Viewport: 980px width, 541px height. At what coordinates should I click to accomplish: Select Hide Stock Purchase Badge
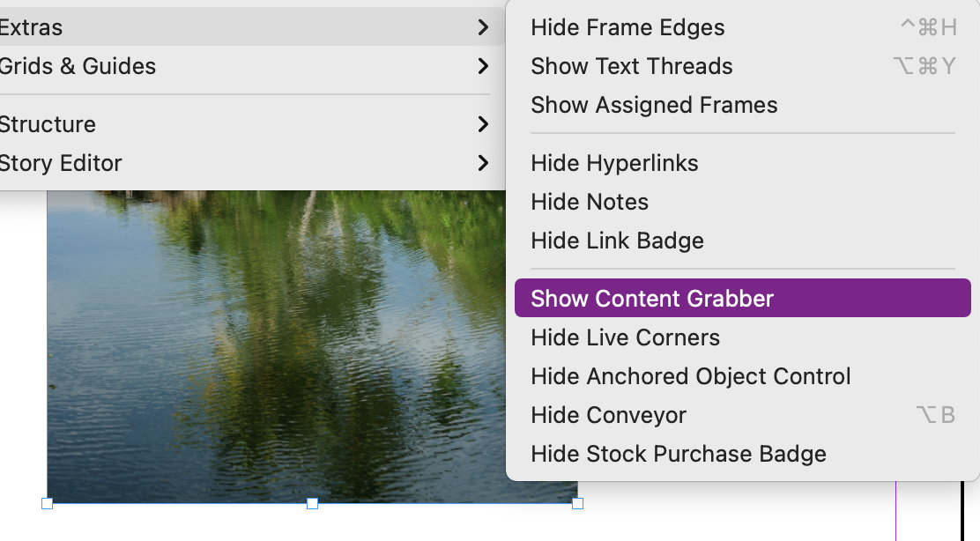(x=678, y=454)
